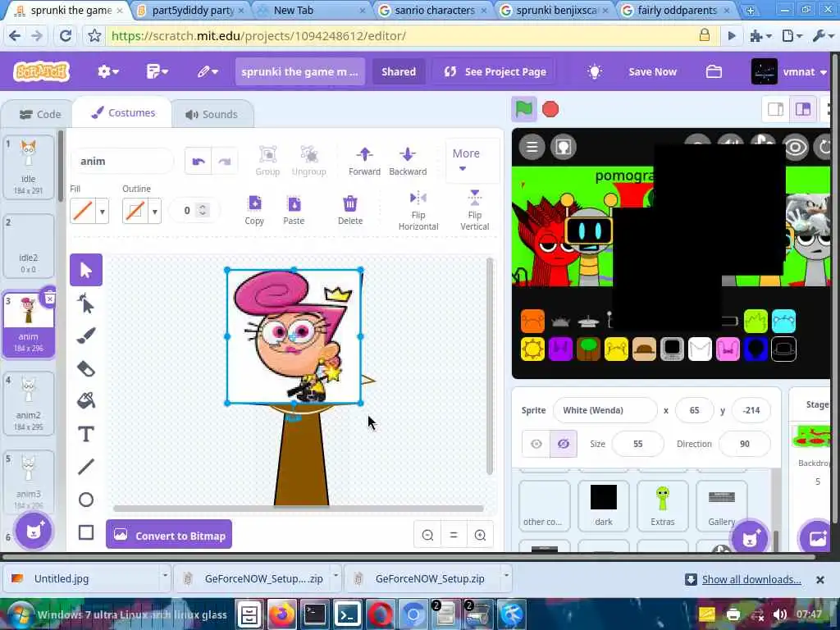Select the anim2 costume thumbnail
The width and height of the screenshot is (840, 630).
click(x=29, y=404)
